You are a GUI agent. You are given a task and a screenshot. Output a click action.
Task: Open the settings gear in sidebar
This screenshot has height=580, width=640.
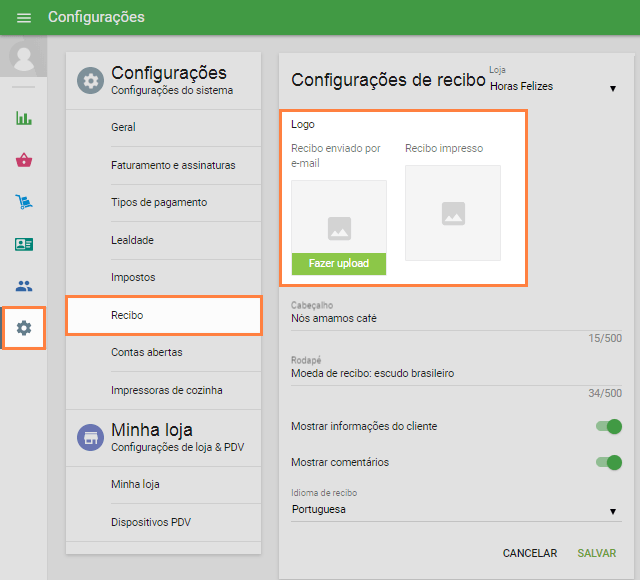(x=24, y=328)
